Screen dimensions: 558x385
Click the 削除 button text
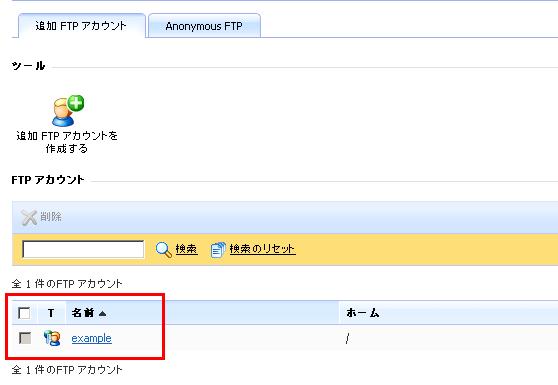pyautogui.click(x=51, y=216)
